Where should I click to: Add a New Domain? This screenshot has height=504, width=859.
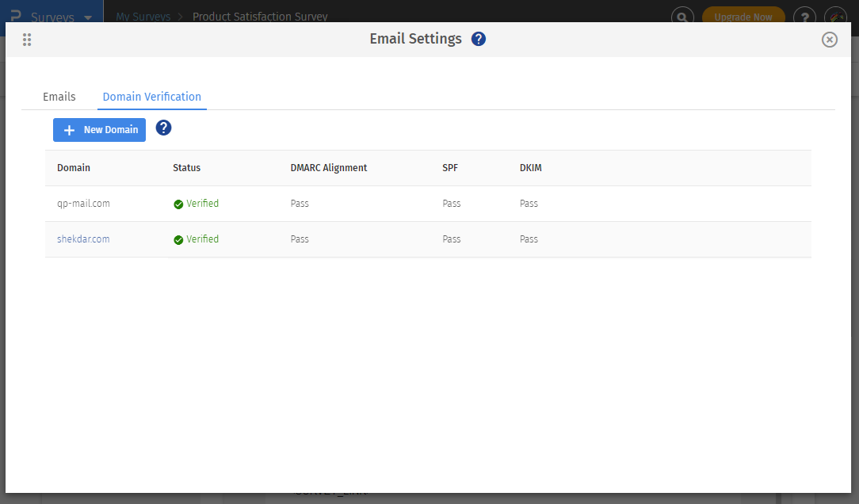pos(99,130)
